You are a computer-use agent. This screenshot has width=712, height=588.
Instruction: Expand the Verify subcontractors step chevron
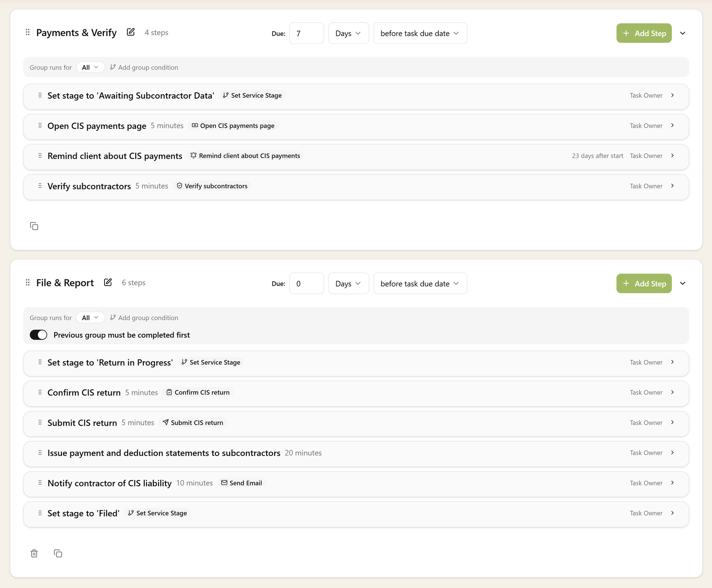pyautogui.click(x=672, y=186)
